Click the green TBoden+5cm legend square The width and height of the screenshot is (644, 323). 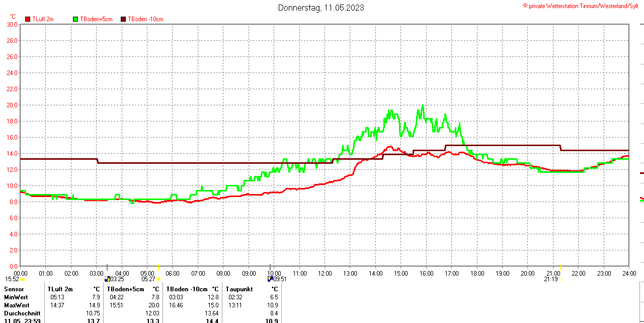coord(76,19)
